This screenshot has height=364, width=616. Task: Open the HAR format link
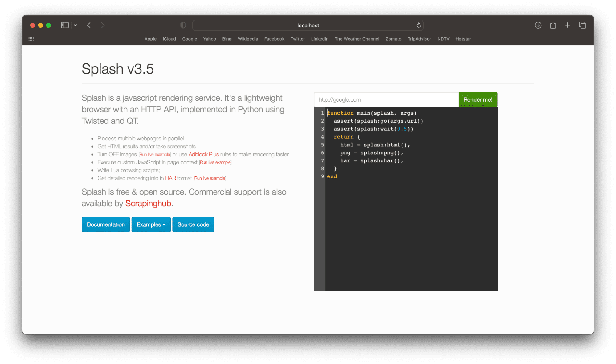click(170, 178)
